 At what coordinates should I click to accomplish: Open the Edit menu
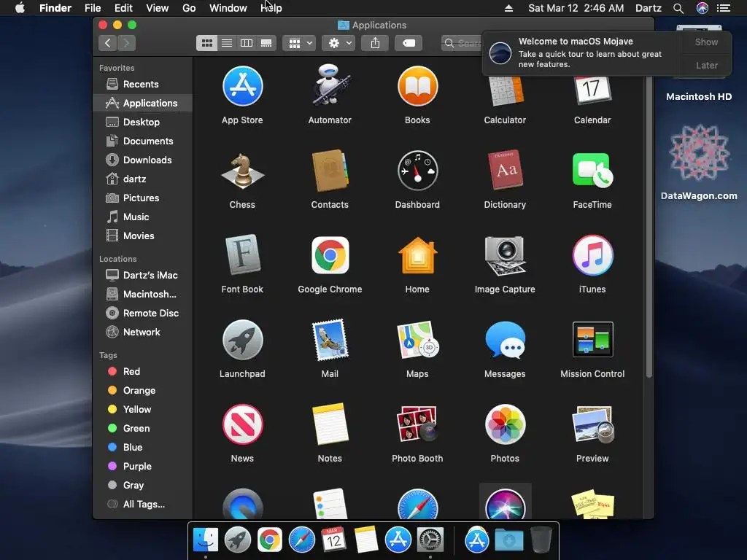(x=123, y=8)
